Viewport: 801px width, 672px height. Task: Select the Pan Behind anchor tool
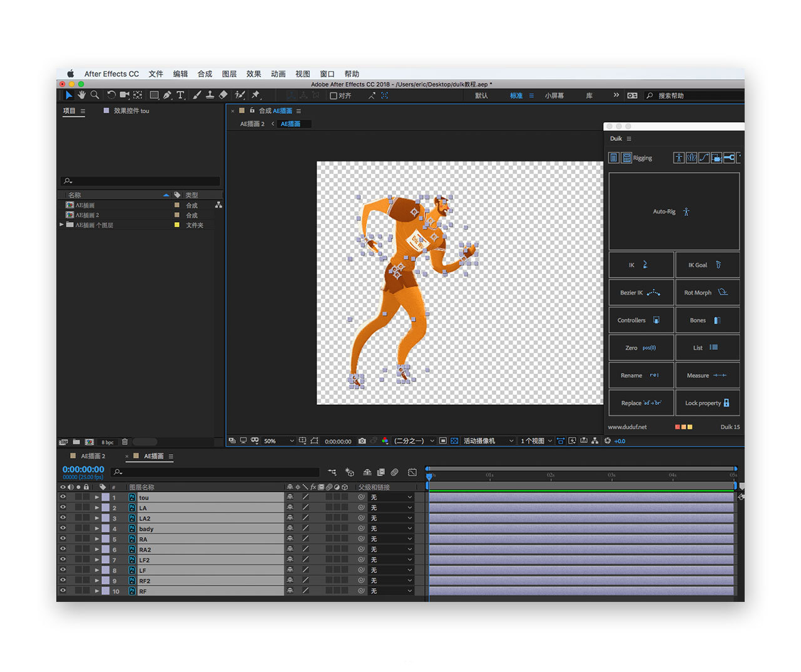(x=138, y=95)
